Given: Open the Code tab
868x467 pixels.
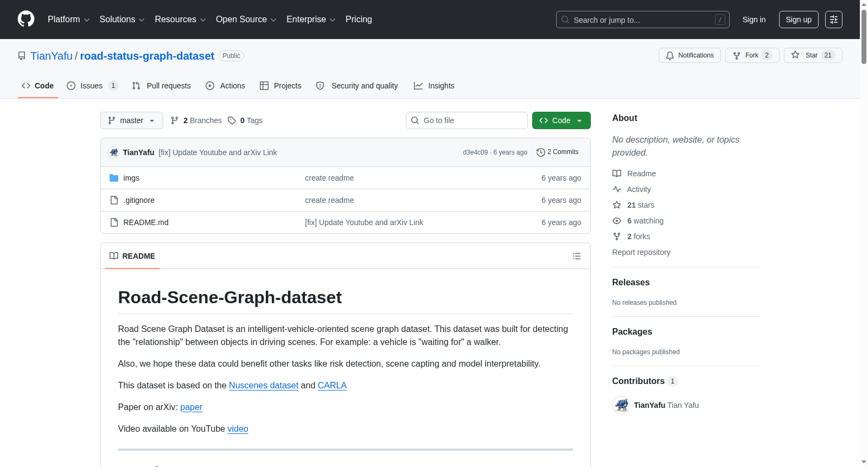Looking at the screenshot, I should (38, 86).
